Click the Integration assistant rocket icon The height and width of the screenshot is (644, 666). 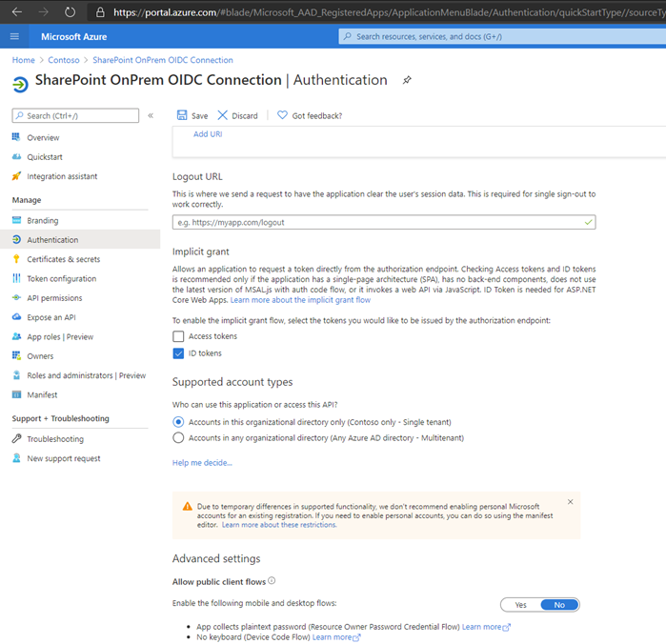pyautogui.click(x=16, y=176)
